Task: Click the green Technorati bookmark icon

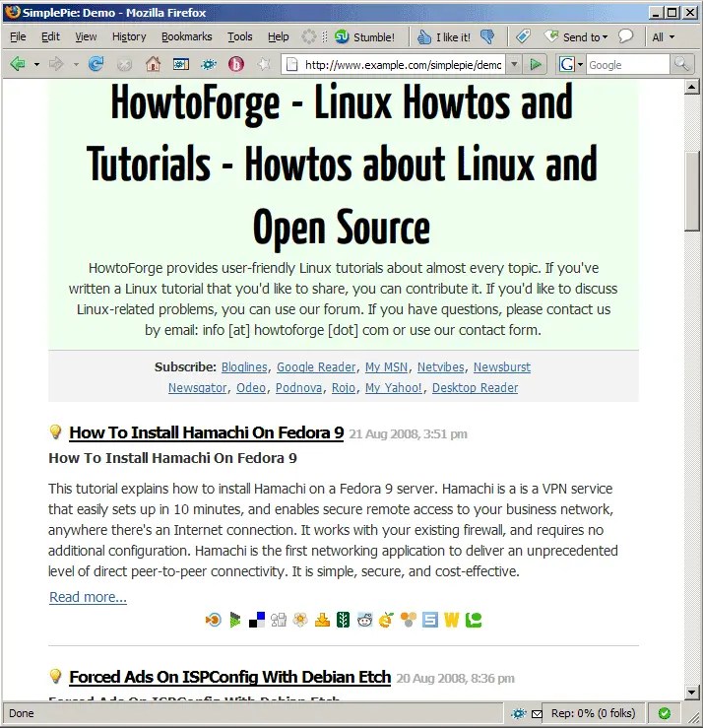Action: (474, 620)
